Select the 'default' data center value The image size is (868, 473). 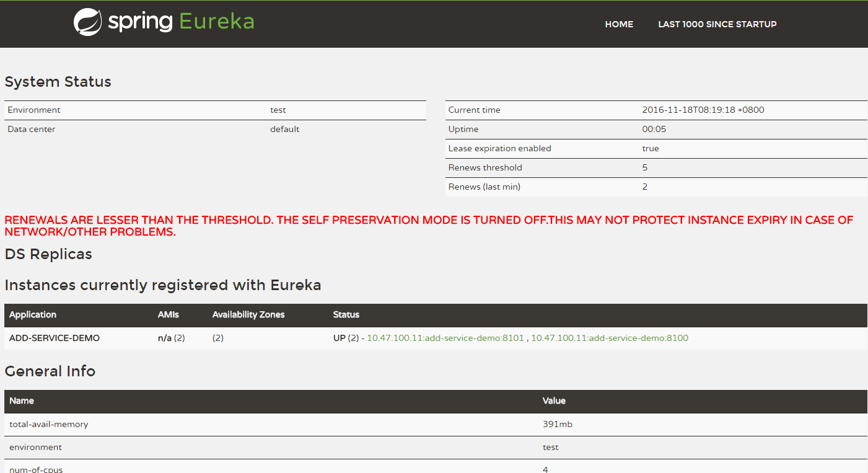(x=284, y=129)
